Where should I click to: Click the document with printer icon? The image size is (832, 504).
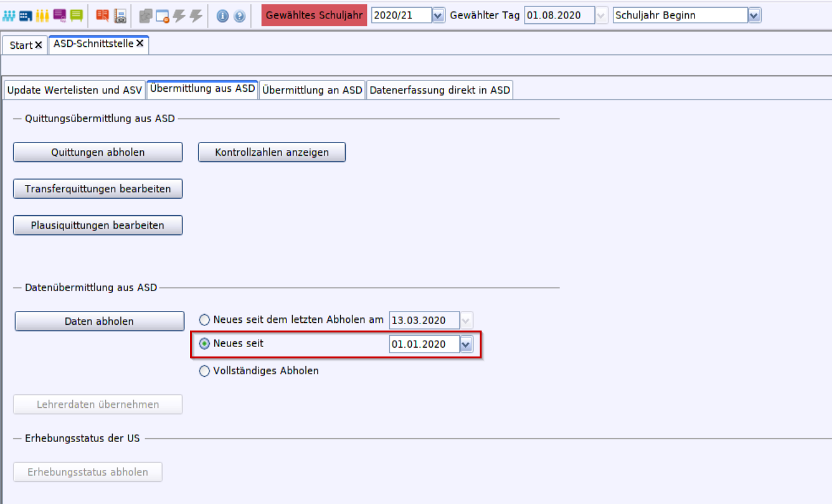(120, 15)
